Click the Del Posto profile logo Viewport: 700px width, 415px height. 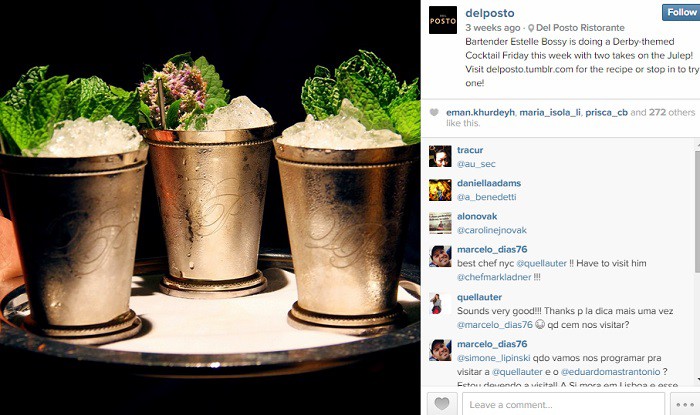[443, 20]
